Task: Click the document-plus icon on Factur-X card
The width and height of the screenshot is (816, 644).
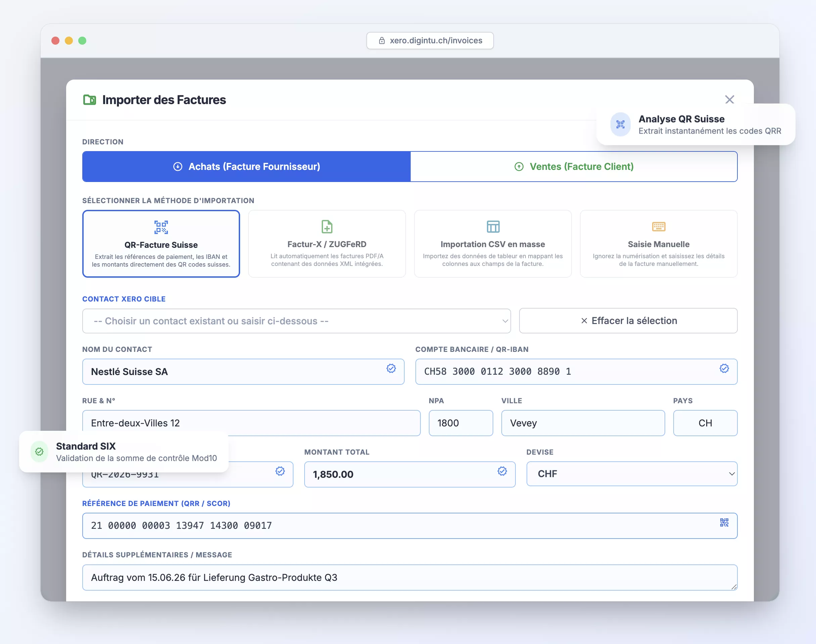Action: (x=327, y=227)
